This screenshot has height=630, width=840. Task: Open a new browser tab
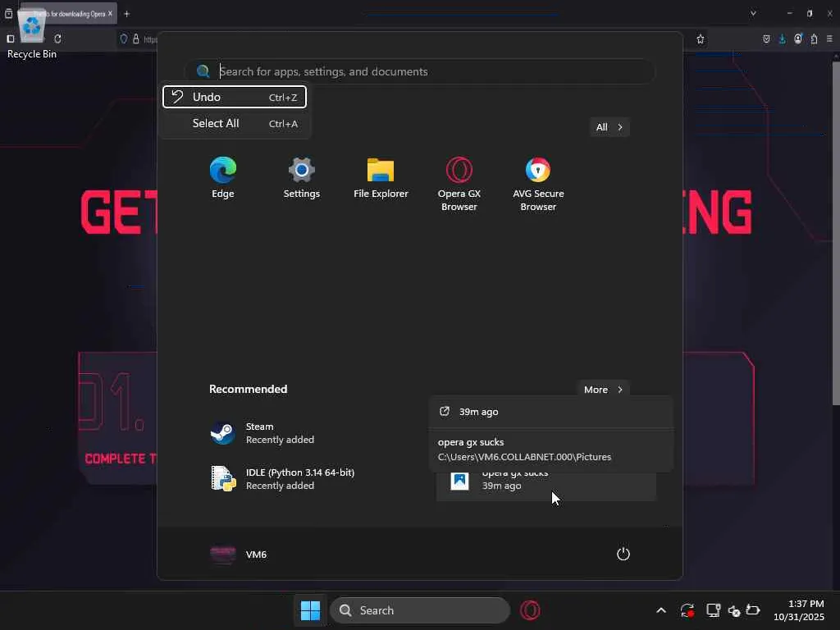[127, 14]
